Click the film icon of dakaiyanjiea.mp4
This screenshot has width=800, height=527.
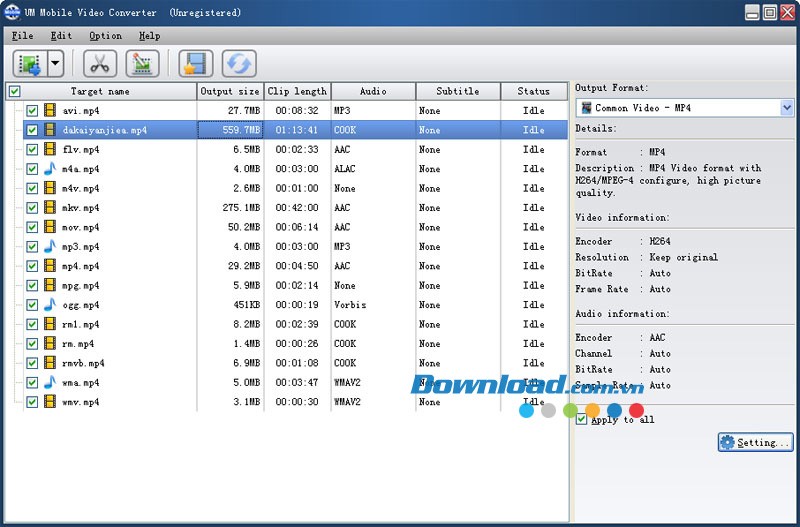[50, 130]
